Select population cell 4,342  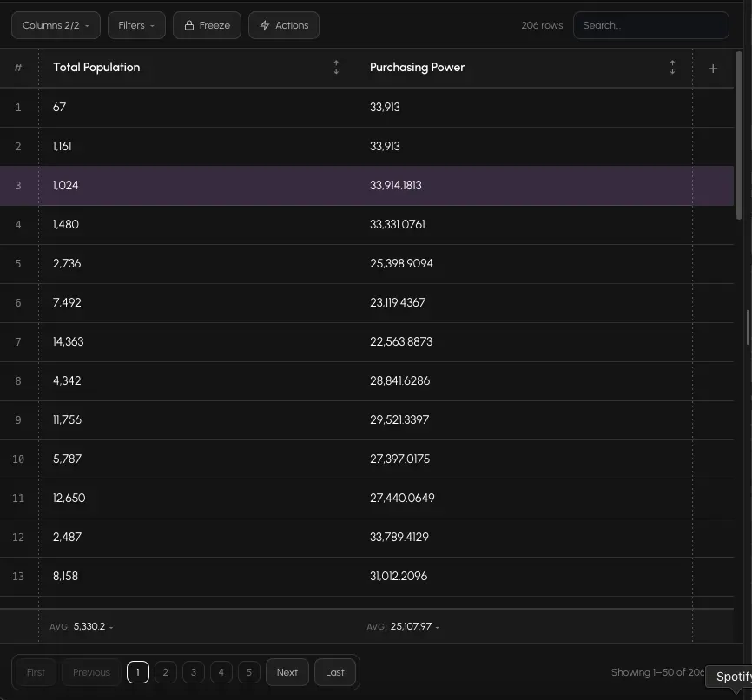coord(67,381)
